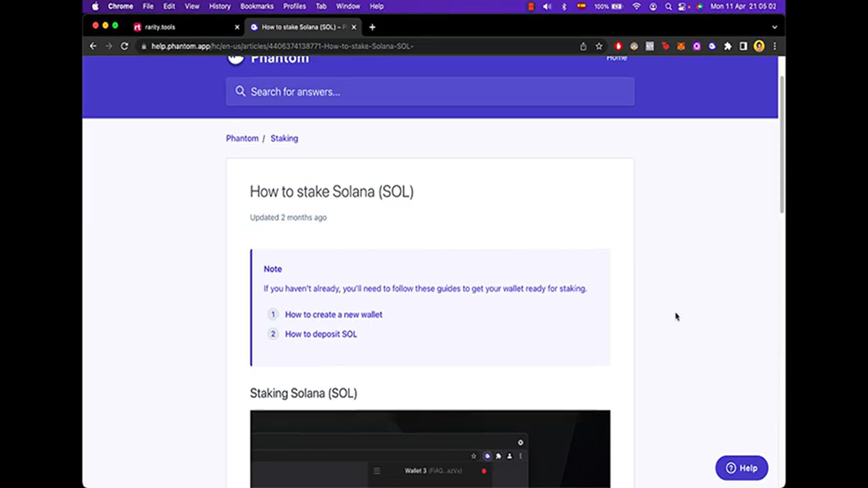Open the Apple menu

[x=95, y=6]
